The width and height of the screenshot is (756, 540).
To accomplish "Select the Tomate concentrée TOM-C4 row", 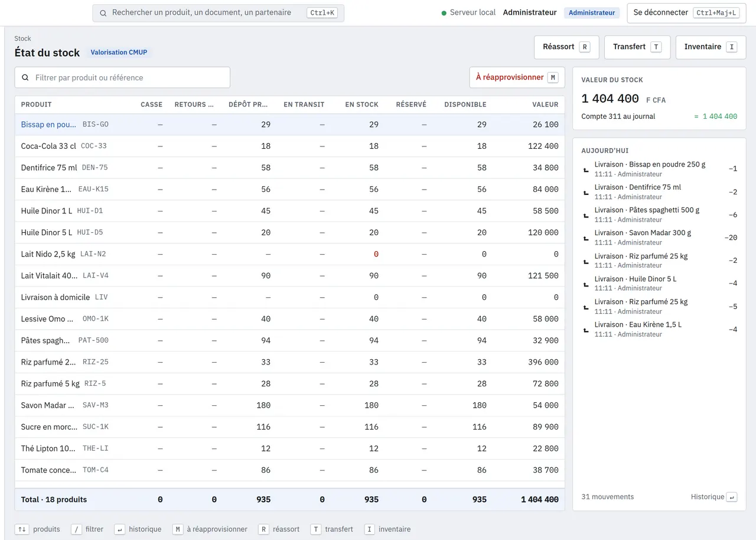I will point(289,470).
